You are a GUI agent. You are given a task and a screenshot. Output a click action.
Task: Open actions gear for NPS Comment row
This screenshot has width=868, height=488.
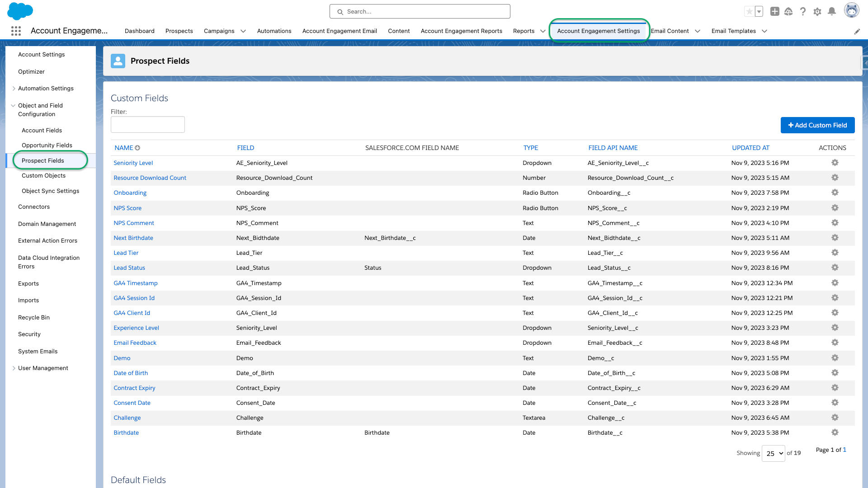coord(835,223)
